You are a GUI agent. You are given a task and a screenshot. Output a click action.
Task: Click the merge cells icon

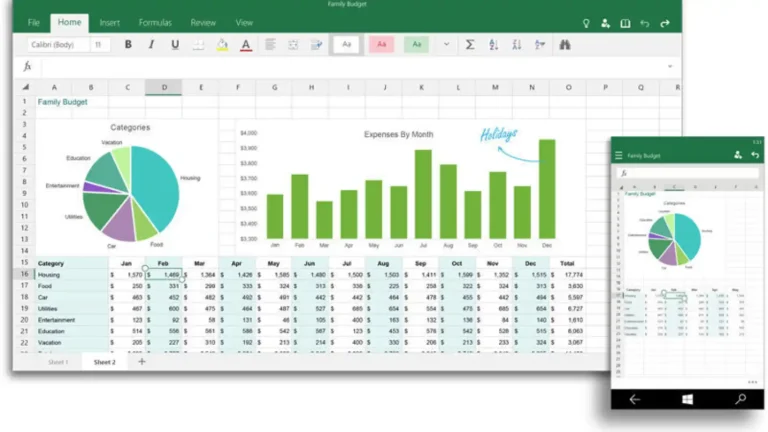(293, 45)
